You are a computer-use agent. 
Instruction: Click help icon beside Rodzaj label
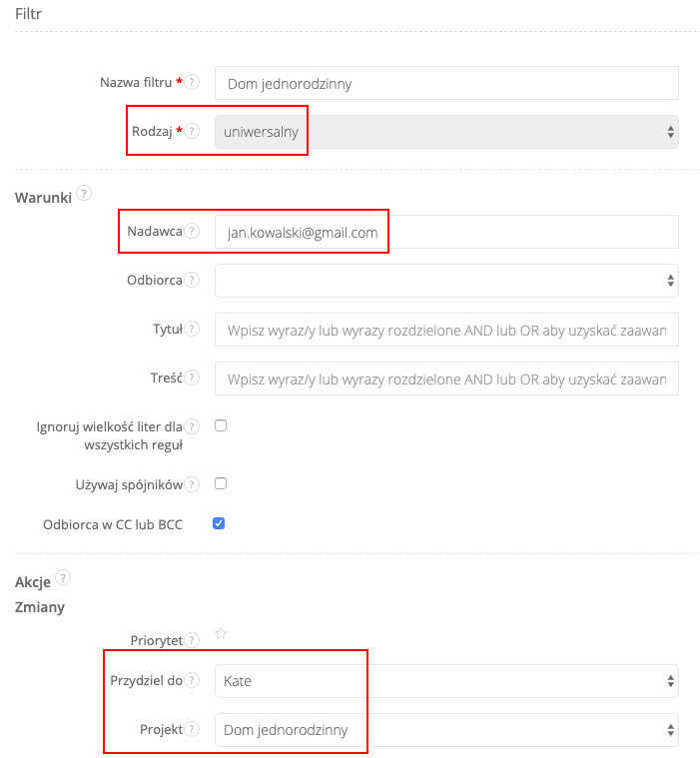(193, 131)
